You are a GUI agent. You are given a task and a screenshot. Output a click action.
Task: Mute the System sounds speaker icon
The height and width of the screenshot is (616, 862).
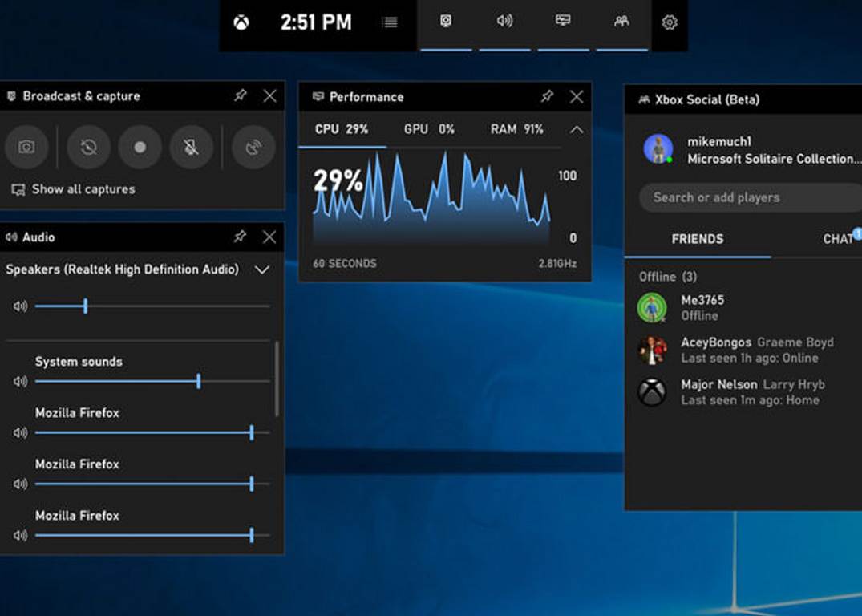[20, 382]
